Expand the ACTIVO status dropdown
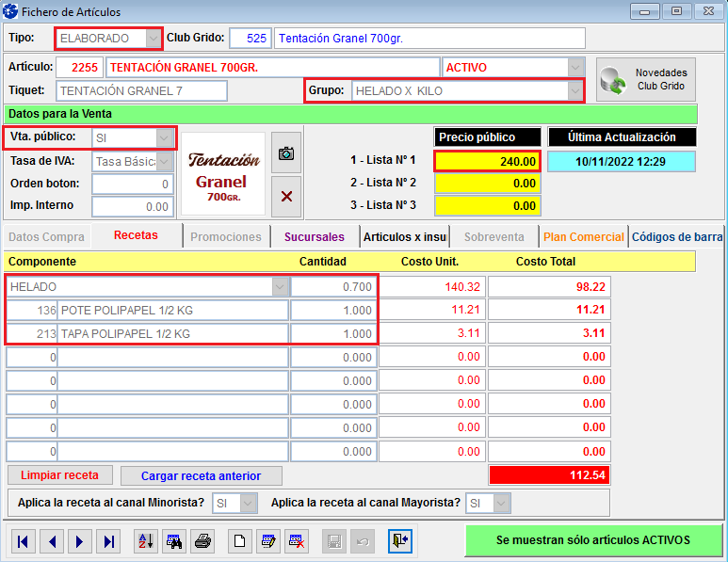 [x=575, y=68]
